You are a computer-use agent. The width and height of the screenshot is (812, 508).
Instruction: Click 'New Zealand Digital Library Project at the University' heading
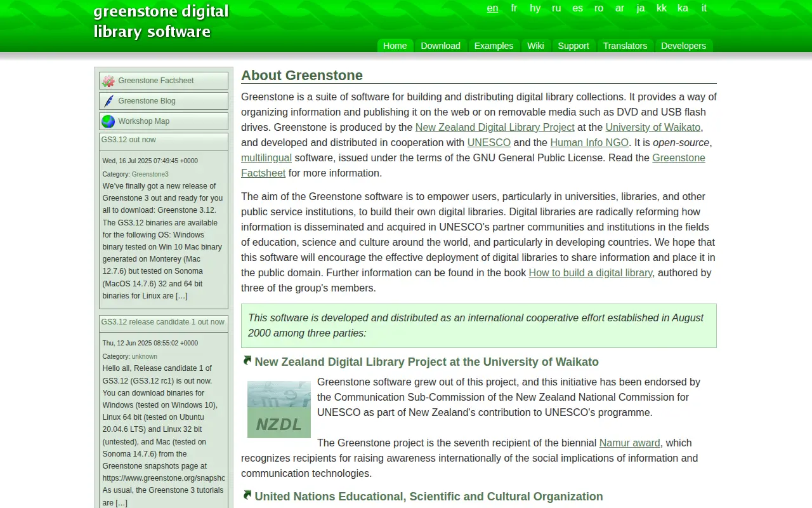coord(427,361)
